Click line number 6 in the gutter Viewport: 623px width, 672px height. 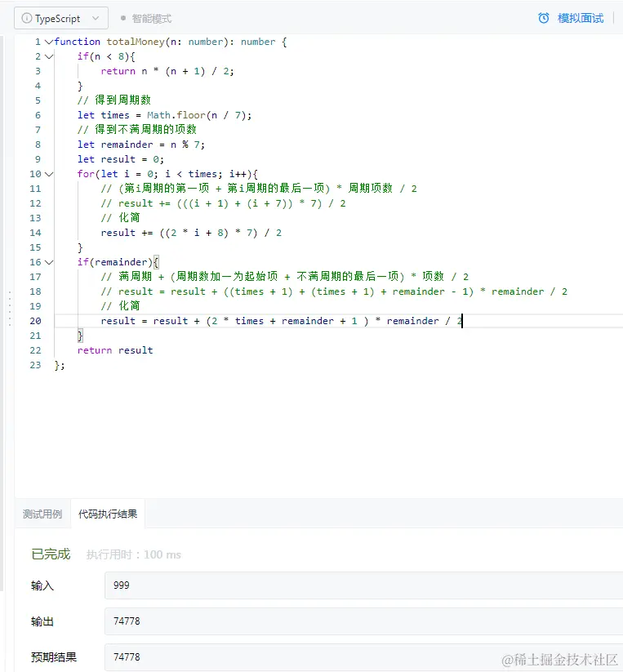tap(38, 115)
